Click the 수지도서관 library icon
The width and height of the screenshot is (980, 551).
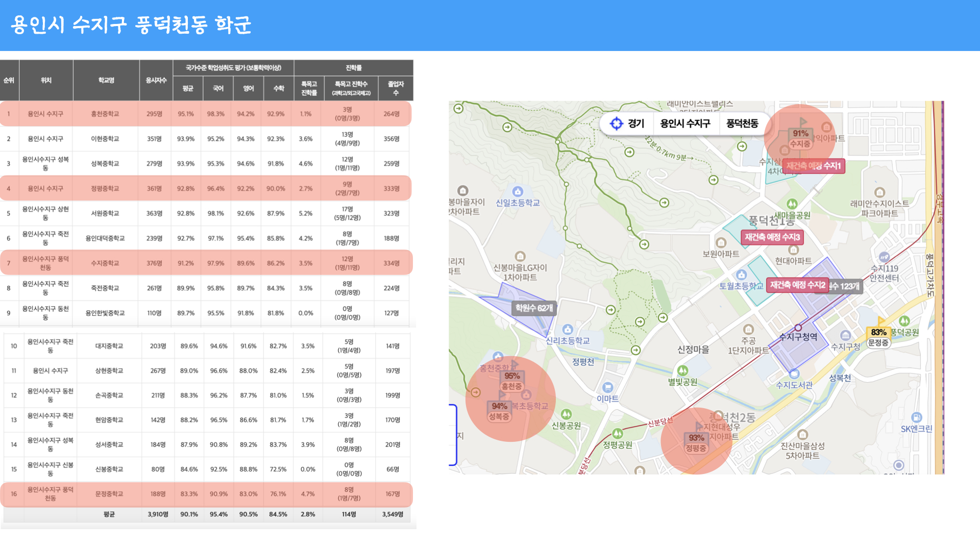click(x=794, y=373)
